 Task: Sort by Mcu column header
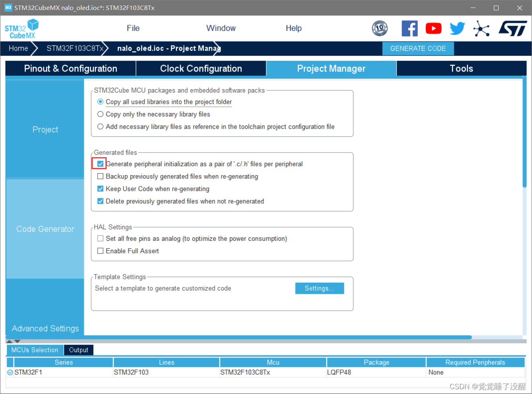(273, 362)
